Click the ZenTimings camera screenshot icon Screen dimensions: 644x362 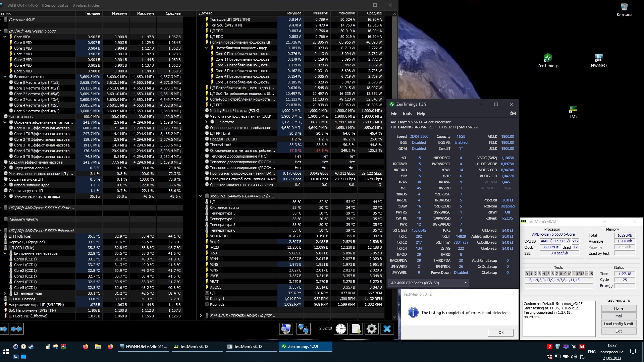pos(513,114)
